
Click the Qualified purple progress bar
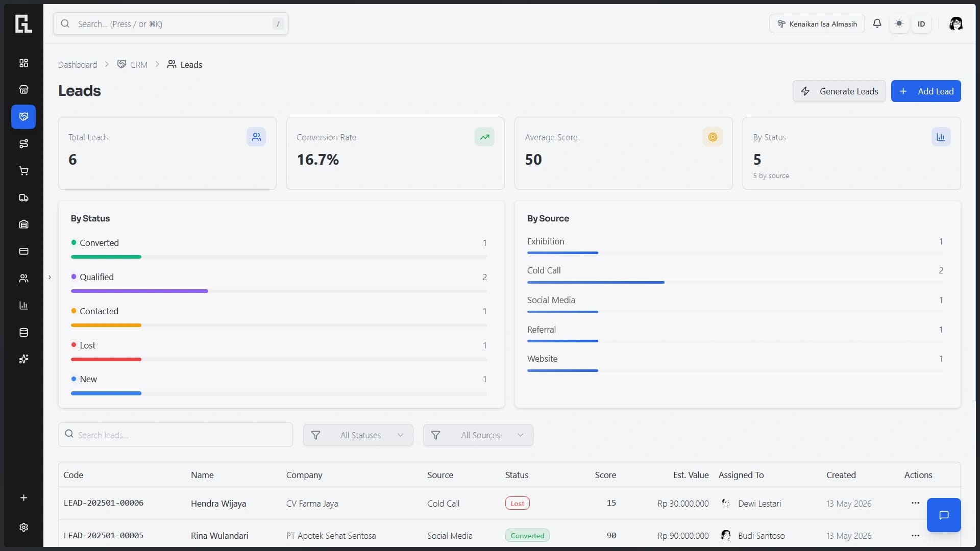[x=139, y=291]
